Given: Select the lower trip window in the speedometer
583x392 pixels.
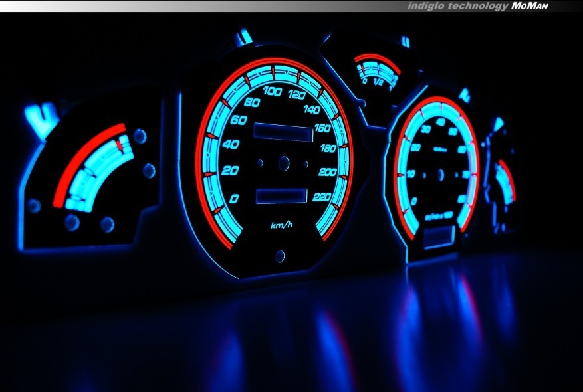Looking at the screenshot, I should click(x=281, y=195).
